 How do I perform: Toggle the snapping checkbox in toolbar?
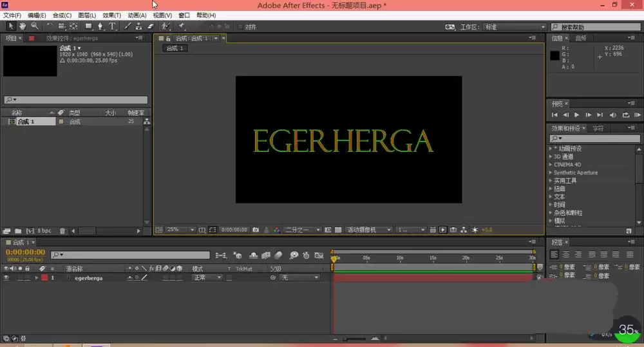pos(240,26)
